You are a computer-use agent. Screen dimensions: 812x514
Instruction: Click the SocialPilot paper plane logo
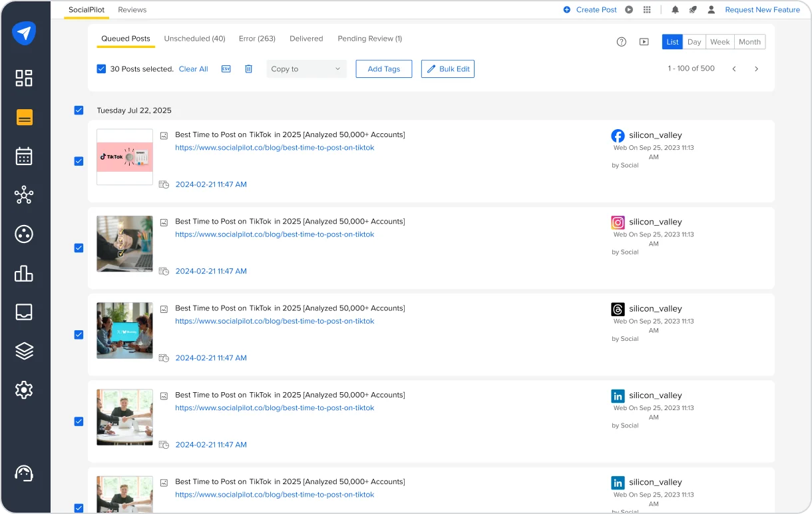[24, 33]
